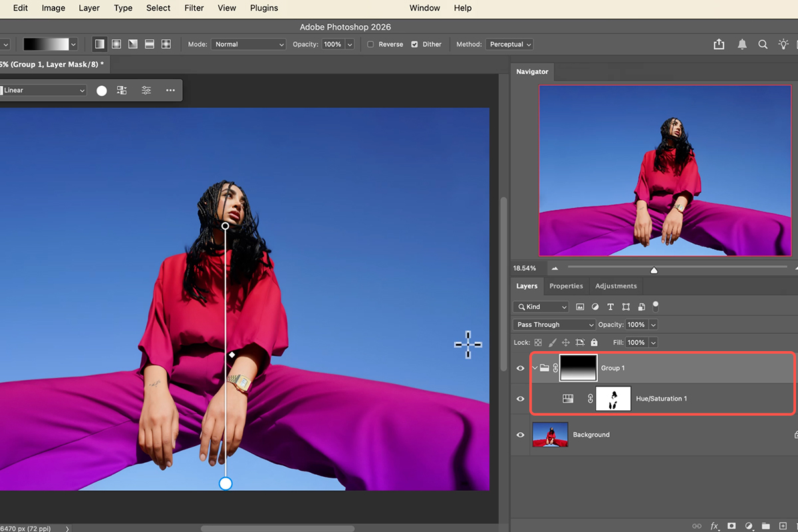Click the Lock all padlock icon

tap(594, 342)
